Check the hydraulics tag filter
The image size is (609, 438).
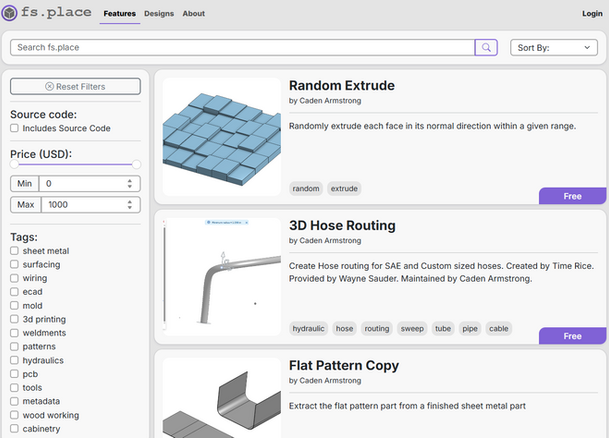(x=14, y=360)
